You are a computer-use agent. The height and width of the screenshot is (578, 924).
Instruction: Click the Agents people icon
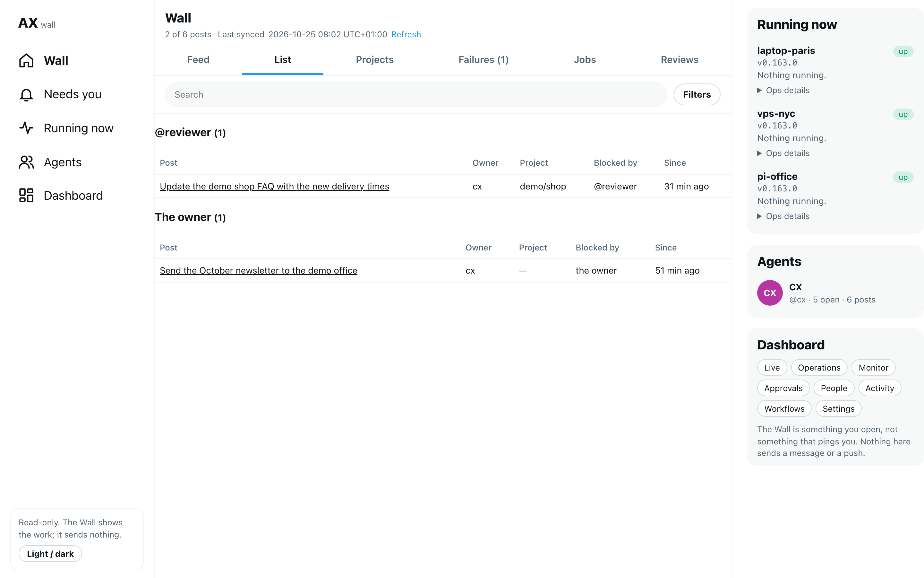pos(26,162)
